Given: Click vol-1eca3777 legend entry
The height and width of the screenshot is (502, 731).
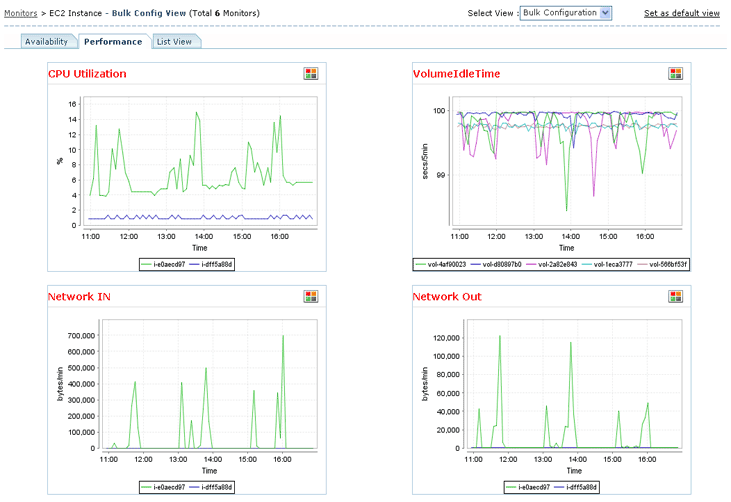Looking at the screenshot, I should pyautogui.click(x=607, y=264).
